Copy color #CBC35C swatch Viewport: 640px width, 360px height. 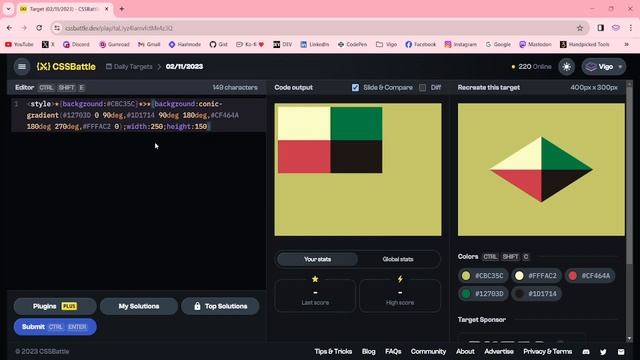pyautogui.click(x=483, y=276)
